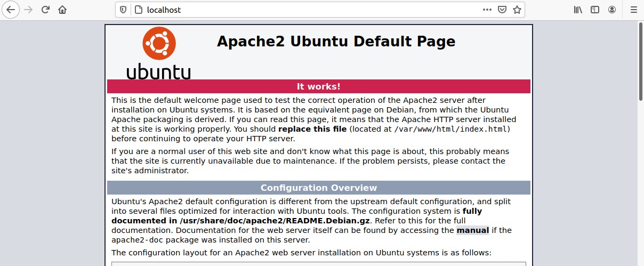Go forward to the next page
The image size is (644, 266).
pyautogui.click(x=28, y=10)
